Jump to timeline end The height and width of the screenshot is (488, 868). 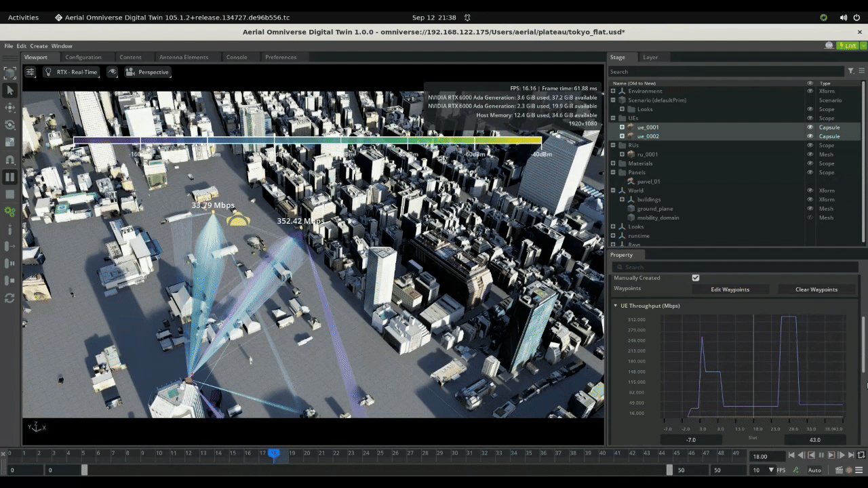pyautogui.click(x=851, y=455)
